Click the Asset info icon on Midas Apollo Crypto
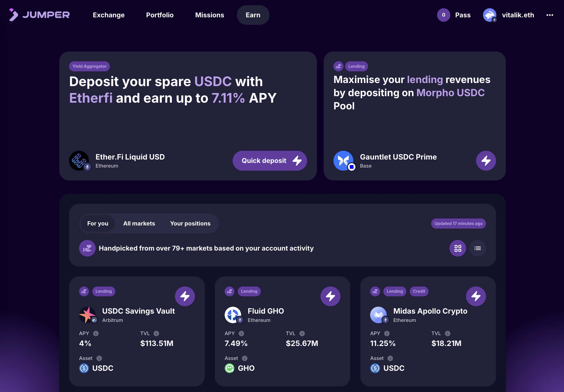564x392 pixels. pos(390,358)
